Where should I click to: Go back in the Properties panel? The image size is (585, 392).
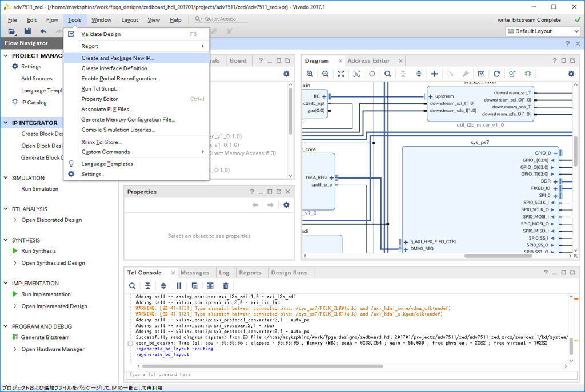coord(255,205)
